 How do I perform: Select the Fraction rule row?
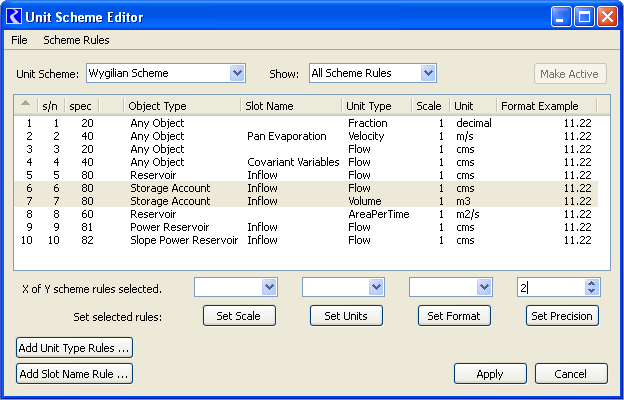point(306,123)
